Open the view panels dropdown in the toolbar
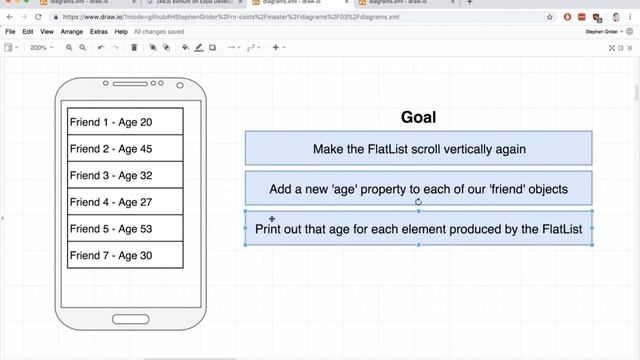 pyautogui.click(x=11, y=48)
